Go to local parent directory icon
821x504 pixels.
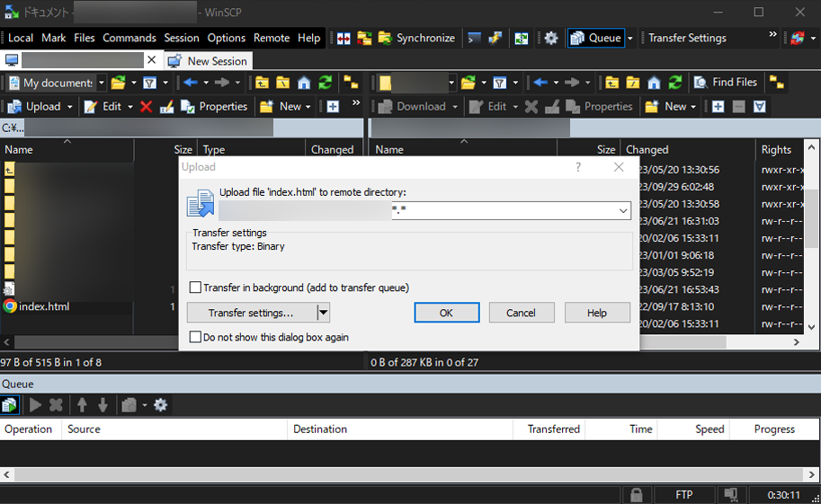tap(262, 83)
